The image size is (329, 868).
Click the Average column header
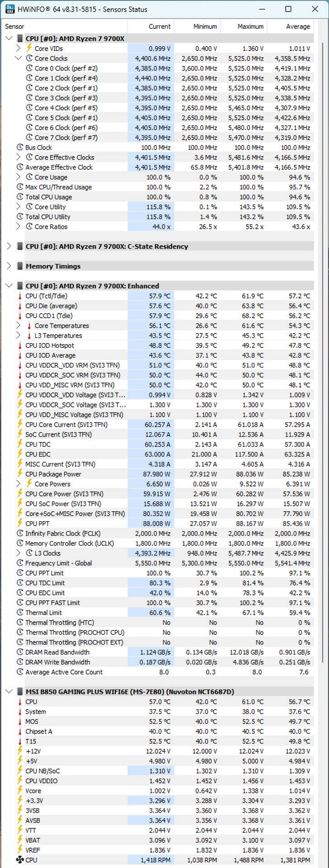[291, 26]
